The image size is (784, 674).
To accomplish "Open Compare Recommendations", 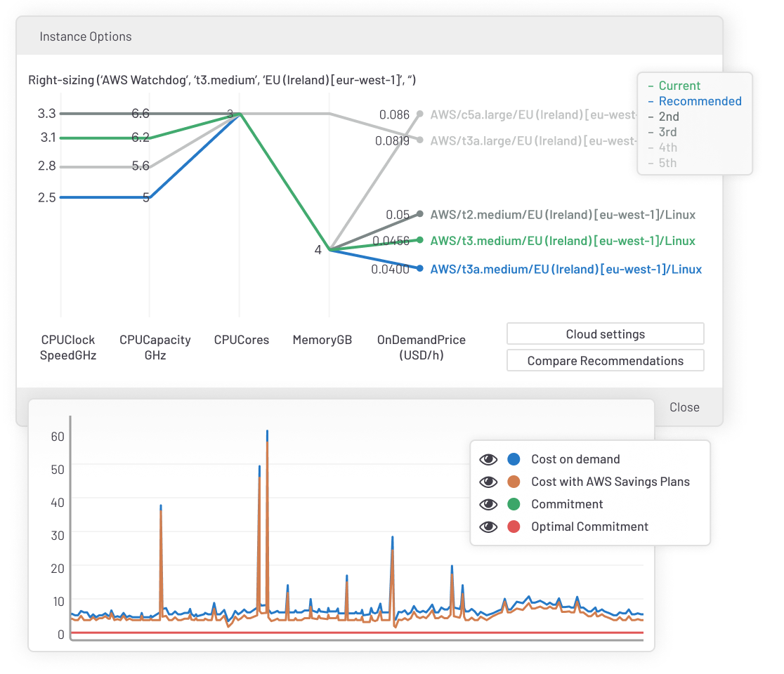I will pos(605,360).
